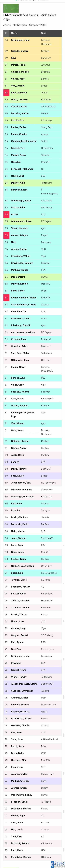Select Gavi from the list
This screenshot has height=868, width=65.
14,58
